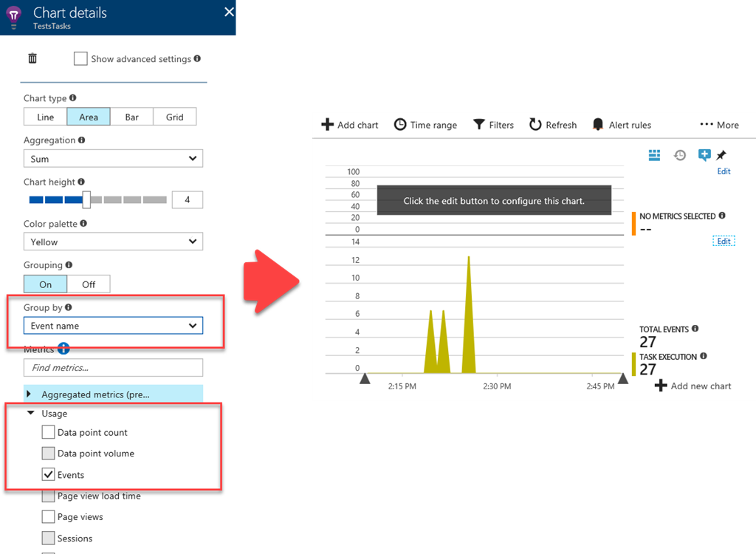Open the Time range toolbar option

click(425, 125)
